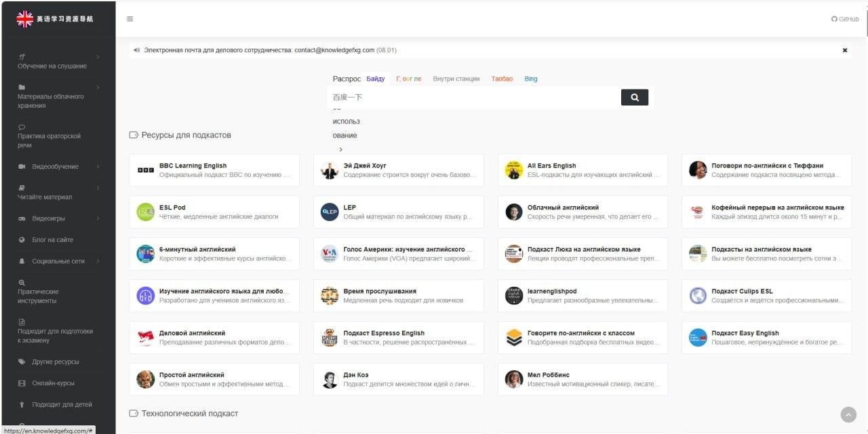Click the Видеообучение camera icon
Image resolution: width=868 pixels, height=434 pixels.
tap(22, 167)
